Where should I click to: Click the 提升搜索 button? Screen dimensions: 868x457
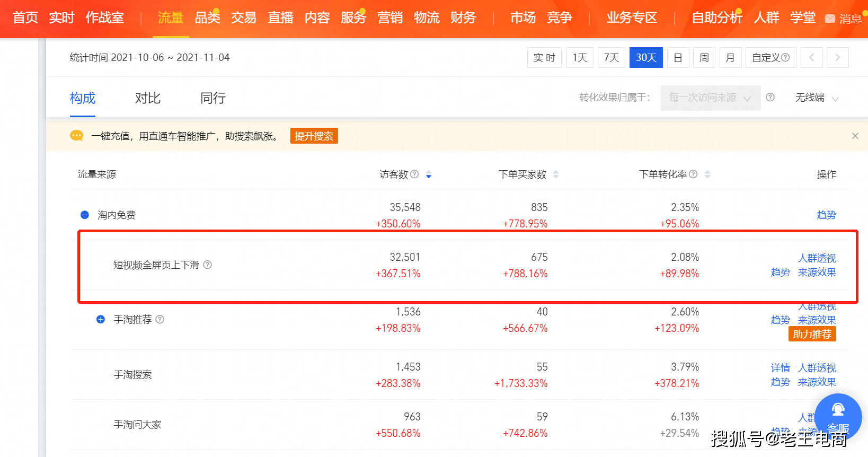[x=314, y=136]
